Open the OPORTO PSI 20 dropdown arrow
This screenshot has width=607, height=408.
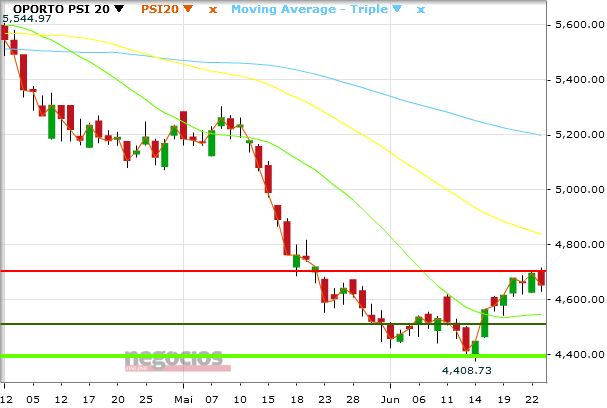coord(119,9)
